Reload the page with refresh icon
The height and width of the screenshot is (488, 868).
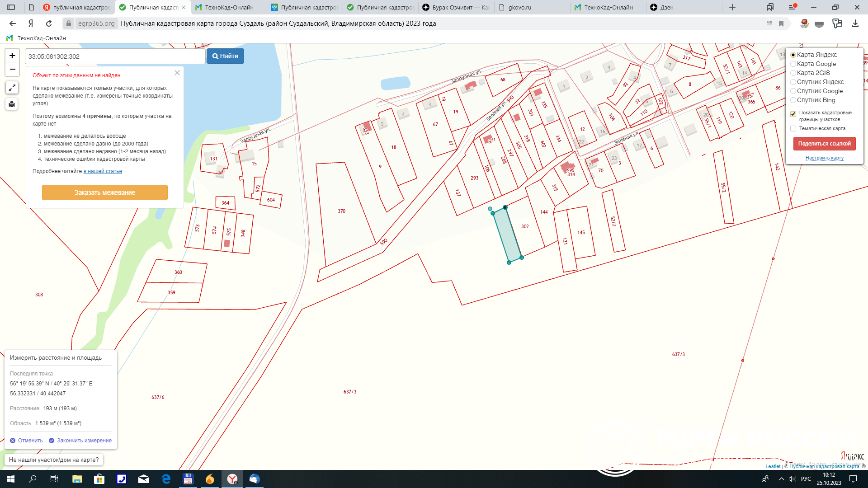pyautogui.click(x=49, y=23)
